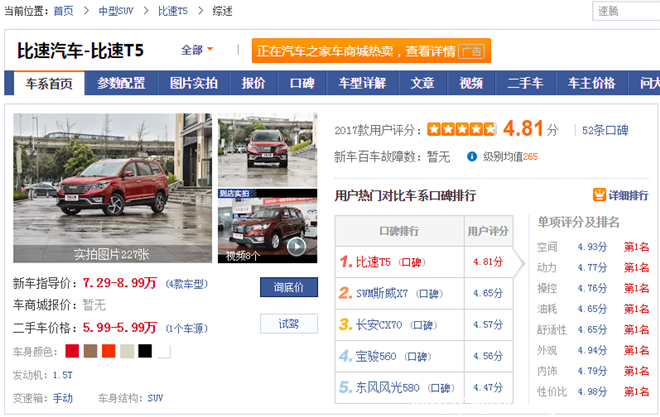Open the 52条口碑 link
Screen dimensions: 660x417
click(604, 130)
